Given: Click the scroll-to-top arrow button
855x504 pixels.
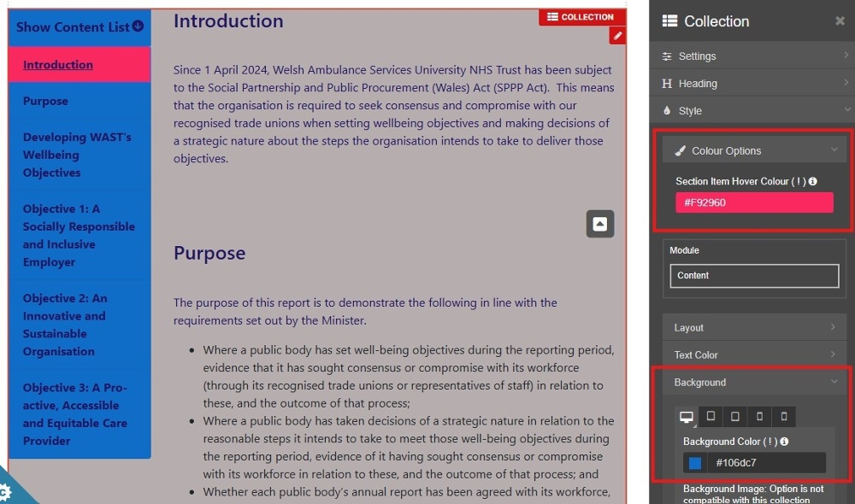Looking at the screenshot, I should click(x=600, y=224).
